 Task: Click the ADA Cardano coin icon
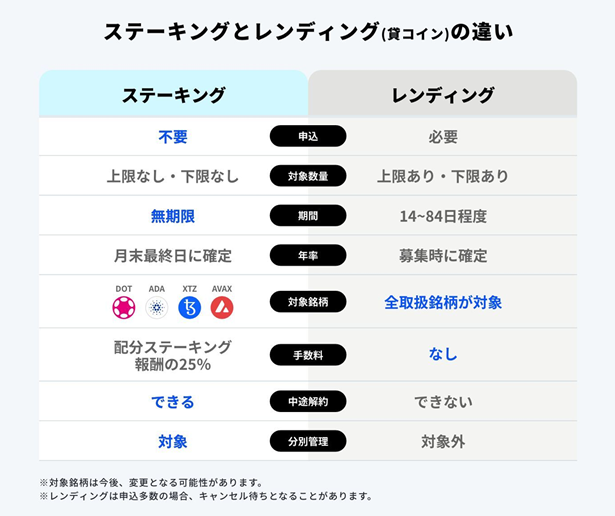click(157, 307)
